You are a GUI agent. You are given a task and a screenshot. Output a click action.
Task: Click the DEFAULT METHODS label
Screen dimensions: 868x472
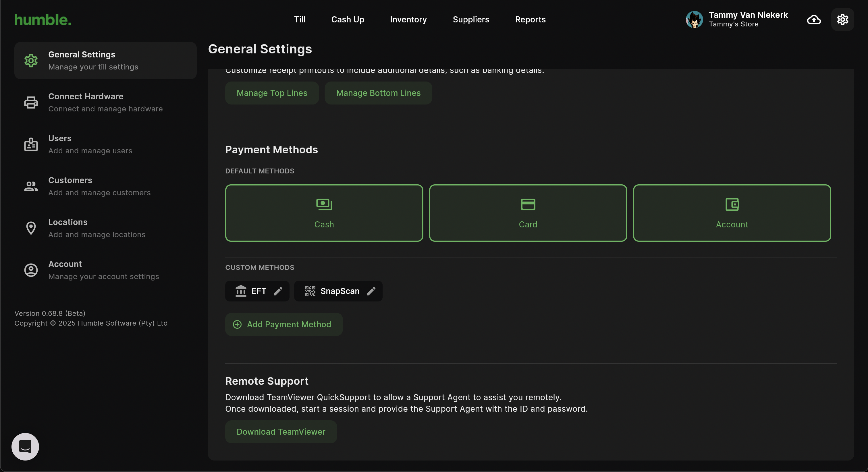pyautogui.click(x=260, y=171)
